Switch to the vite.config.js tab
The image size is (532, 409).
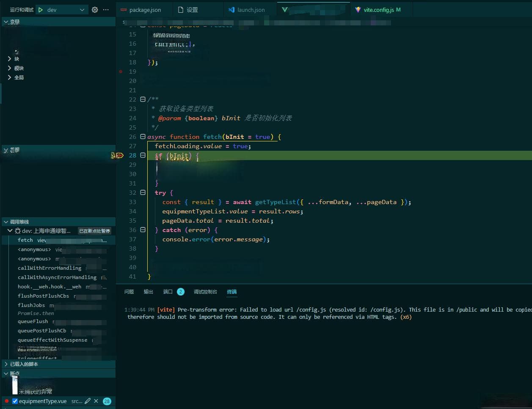382,10
